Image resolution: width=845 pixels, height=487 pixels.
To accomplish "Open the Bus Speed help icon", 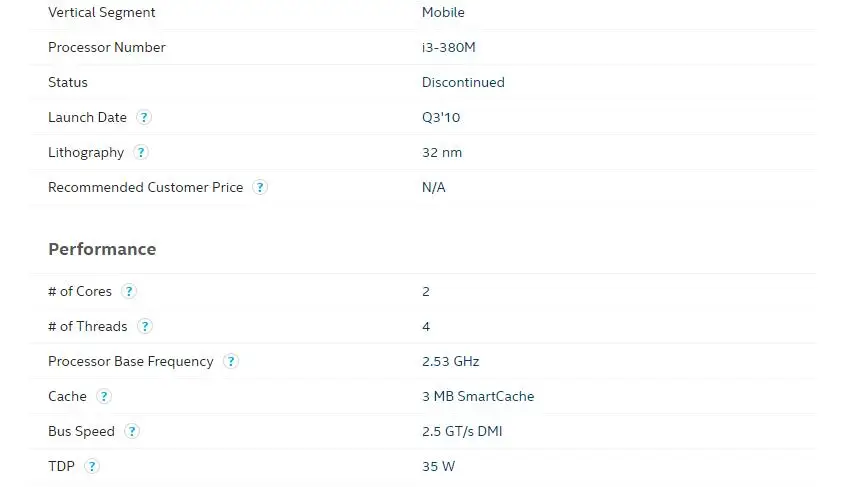I will coord(131,431).
